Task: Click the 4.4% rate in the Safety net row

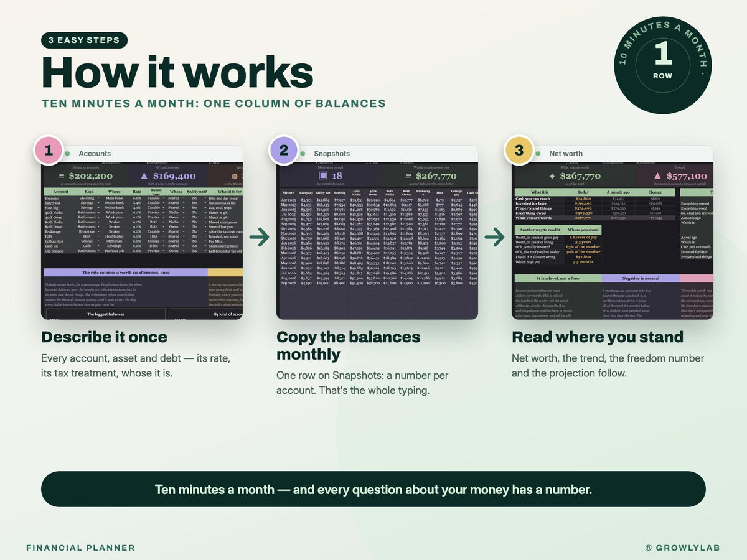Action: pos(137,203)
